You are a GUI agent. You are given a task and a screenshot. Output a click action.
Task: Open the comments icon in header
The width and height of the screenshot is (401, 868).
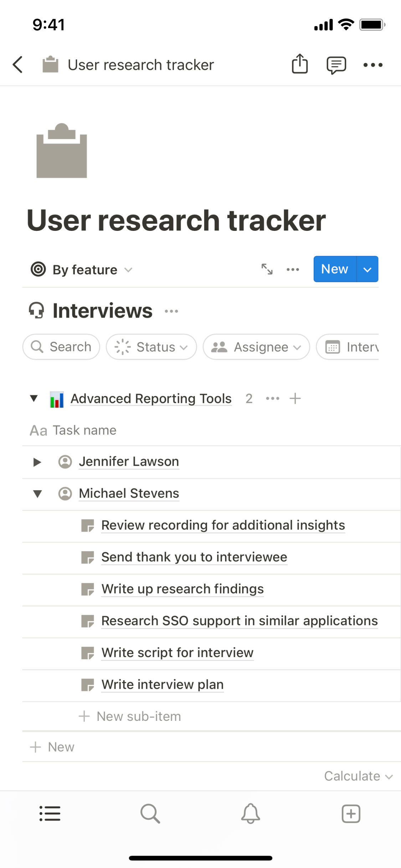click(x=336, y=65)
